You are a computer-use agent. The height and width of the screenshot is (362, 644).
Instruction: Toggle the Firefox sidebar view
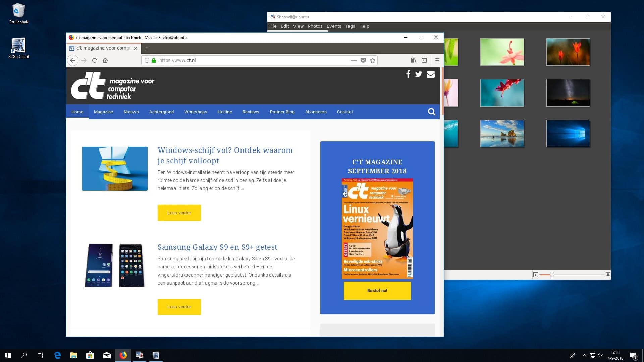pos(424,60)
